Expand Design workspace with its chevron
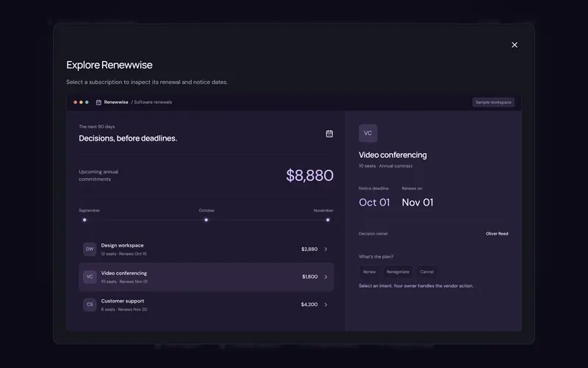This screenshot has width=588, height=368. coord(326,249)
